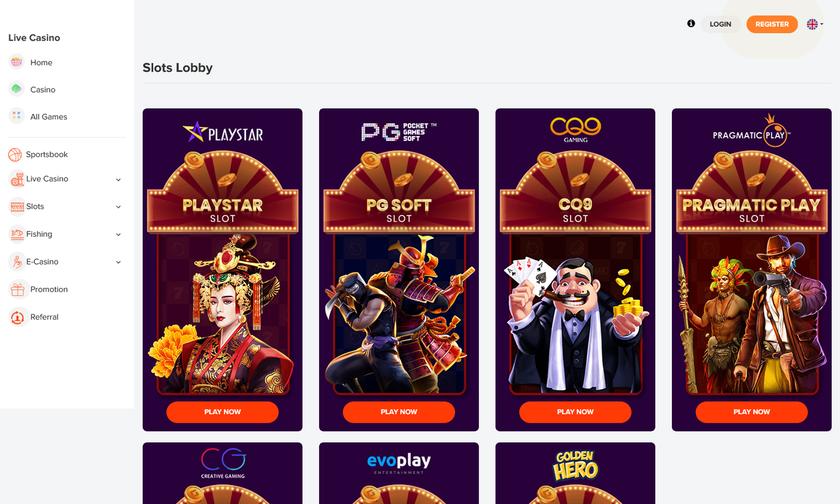
Task: Click the info icon beside Login
Action: click(691, 23)
